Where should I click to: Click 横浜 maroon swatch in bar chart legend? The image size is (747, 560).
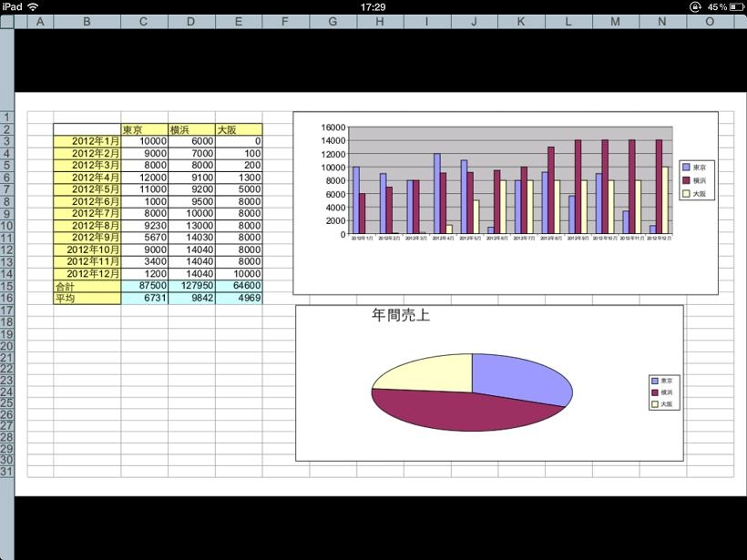(x=686, y=180)
